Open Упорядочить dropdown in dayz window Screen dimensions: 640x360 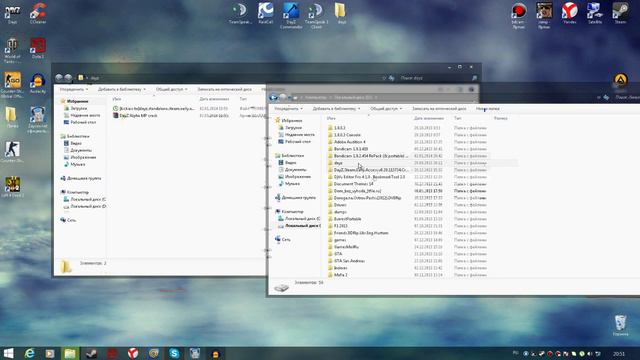tap(74, 89)
